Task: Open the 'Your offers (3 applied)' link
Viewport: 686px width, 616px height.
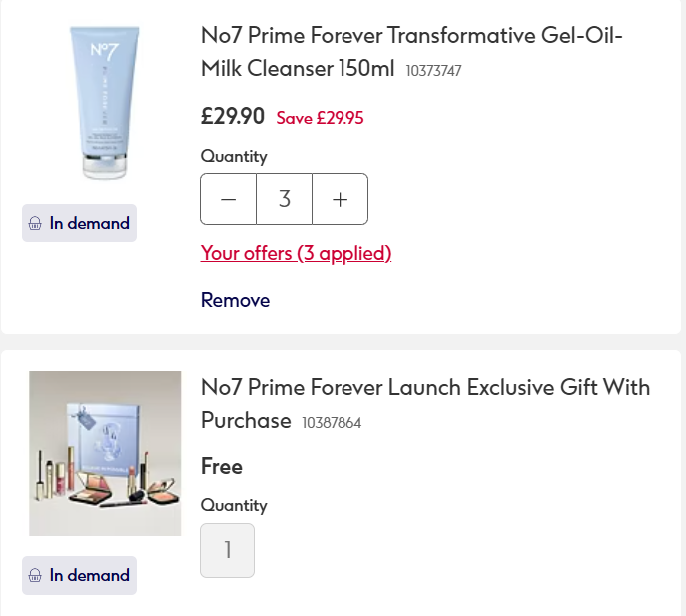Action: [x=296, y=253]
